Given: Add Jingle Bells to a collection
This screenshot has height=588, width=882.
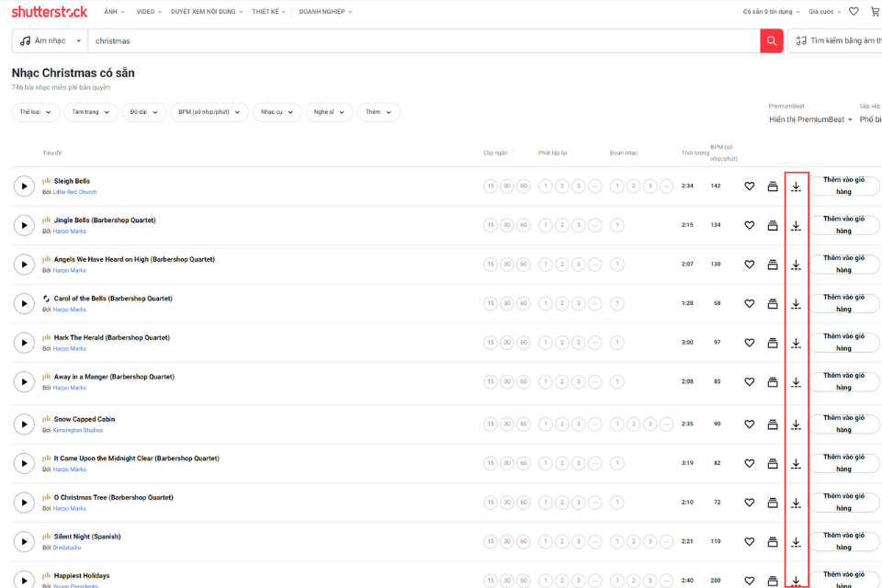Looking at the screenshot, I should click(773, 226).
